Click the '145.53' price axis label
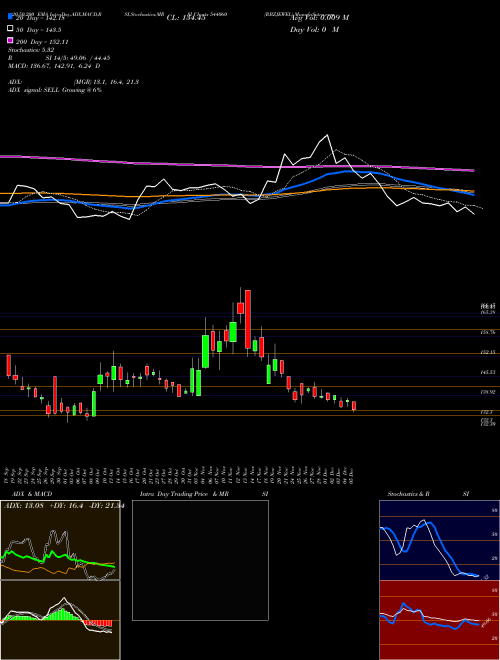This screenshot has width=500, height=660. coord(487,372)
